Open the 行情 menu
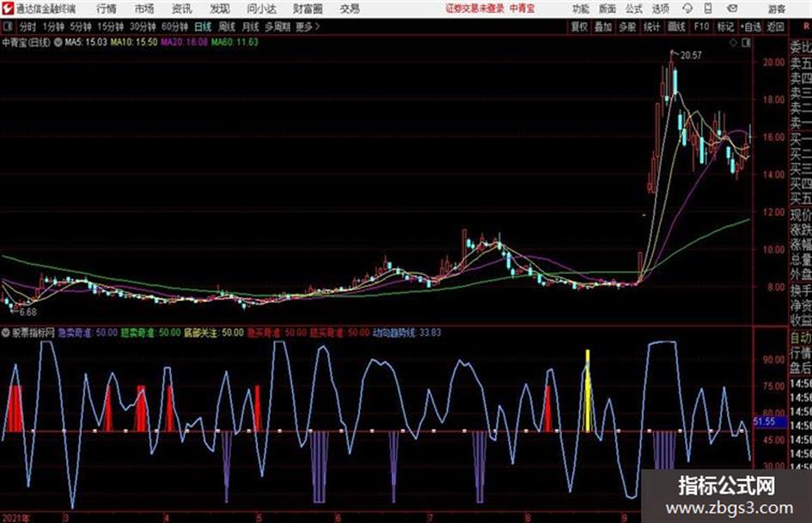812x523 pixels. click(x=107, y=9)
